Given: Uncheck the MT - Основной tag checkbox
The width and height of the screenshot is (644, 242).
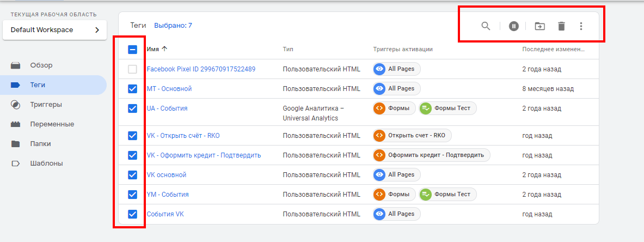Looking at the screenshot, I should (x=132, y=89).
